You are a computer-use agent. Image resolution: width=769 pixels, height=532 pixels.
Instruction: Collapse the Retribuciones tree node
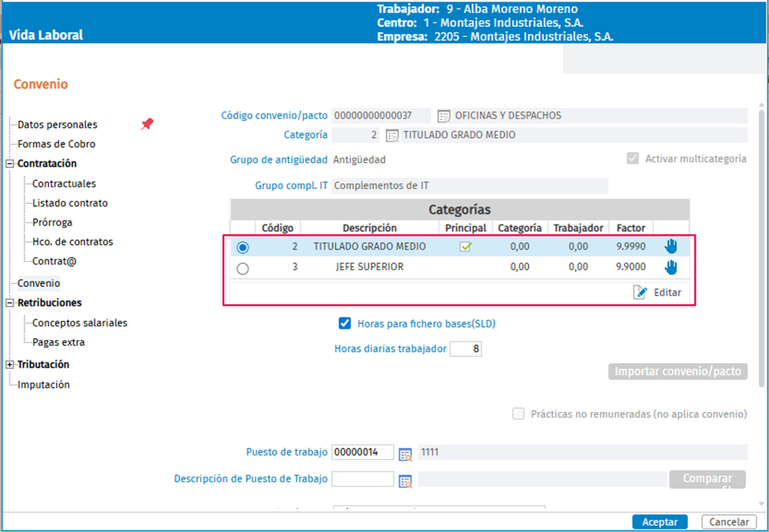[9, 303]
